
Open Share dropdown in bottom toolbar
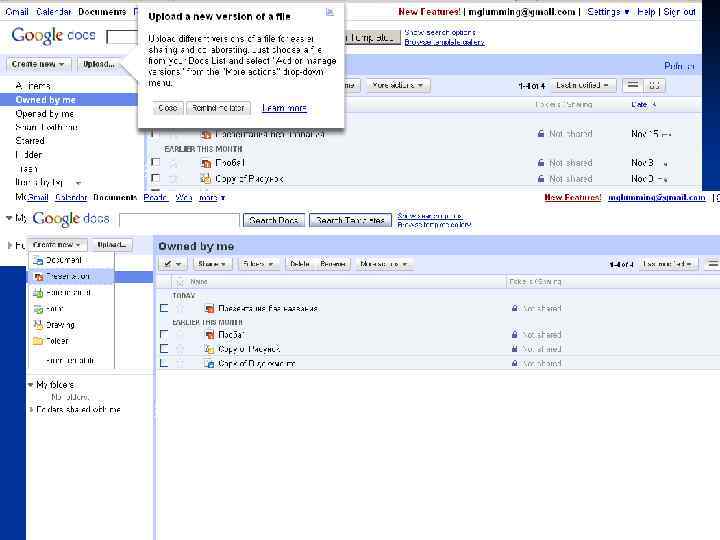(212, 264)
